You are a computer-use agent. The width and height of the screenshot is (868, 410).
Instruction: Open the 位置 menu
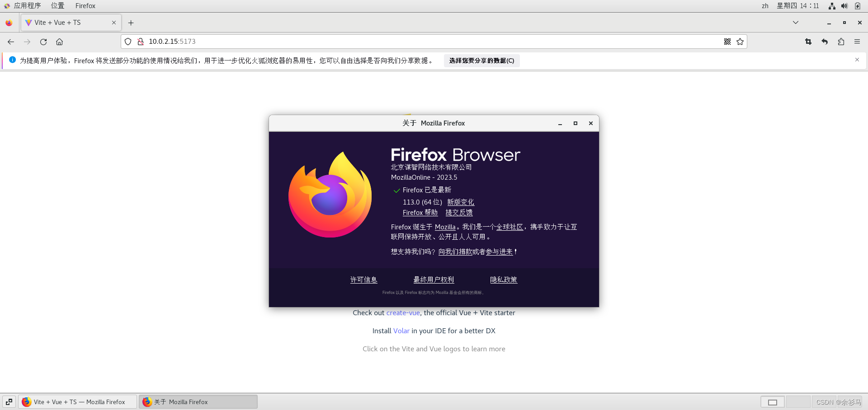coord(57,6)
